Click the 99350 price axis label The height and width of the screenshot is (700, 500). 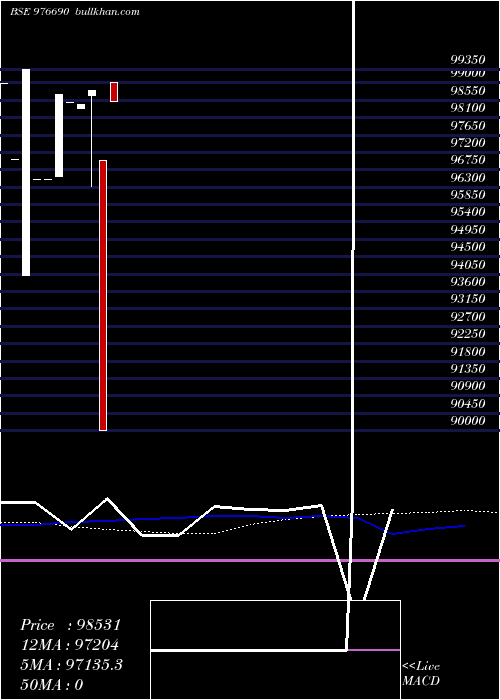[467, 60]
